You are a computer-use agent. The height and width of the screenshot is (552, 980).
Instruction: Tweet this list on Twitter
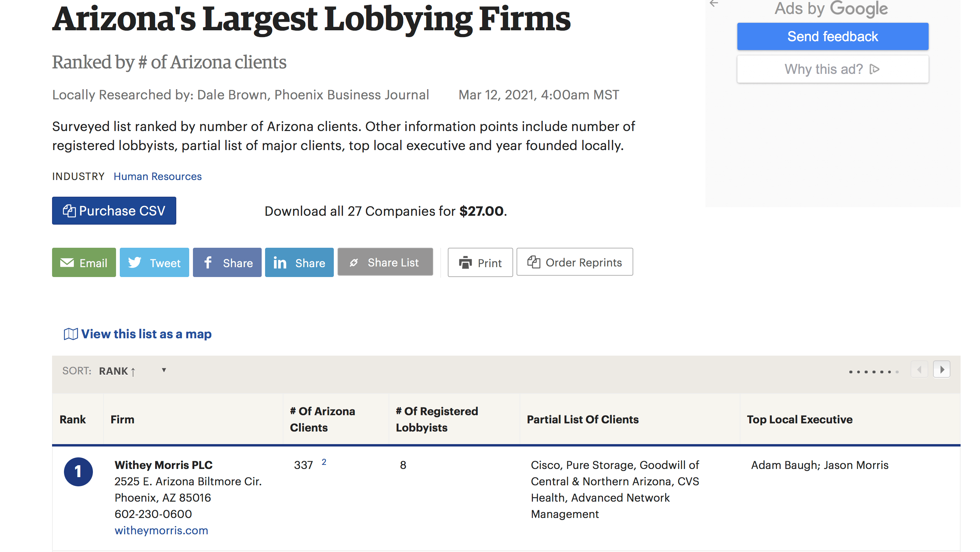click(x=154, y=262)
